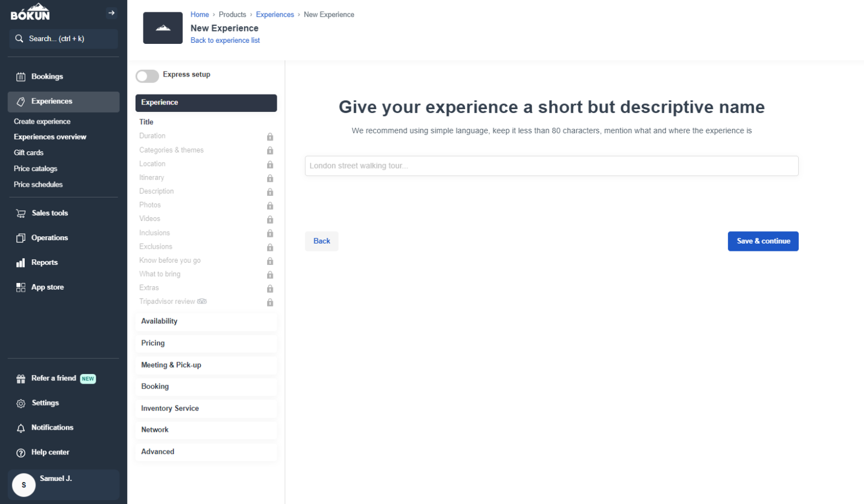The height and width of the screenshot is (504, 864).
Task: Click Save & continue
Action: (x=763, y=241)
